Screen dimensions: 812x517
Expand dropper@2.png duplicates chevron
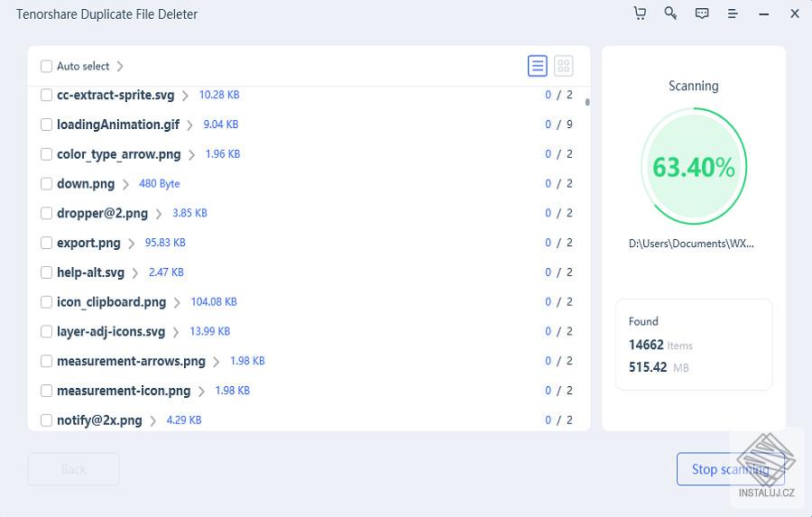click(x=159, y=214)
